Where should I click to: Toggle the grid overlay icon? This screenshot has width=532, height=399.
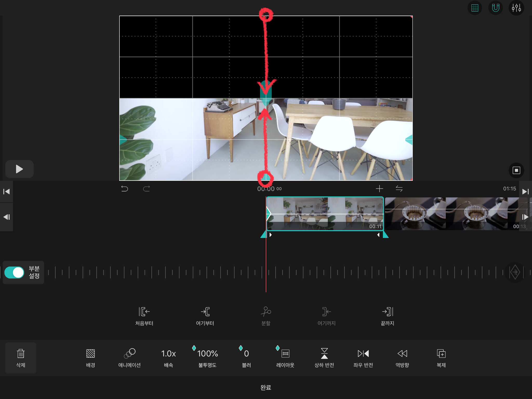click(x=475, y=8)
